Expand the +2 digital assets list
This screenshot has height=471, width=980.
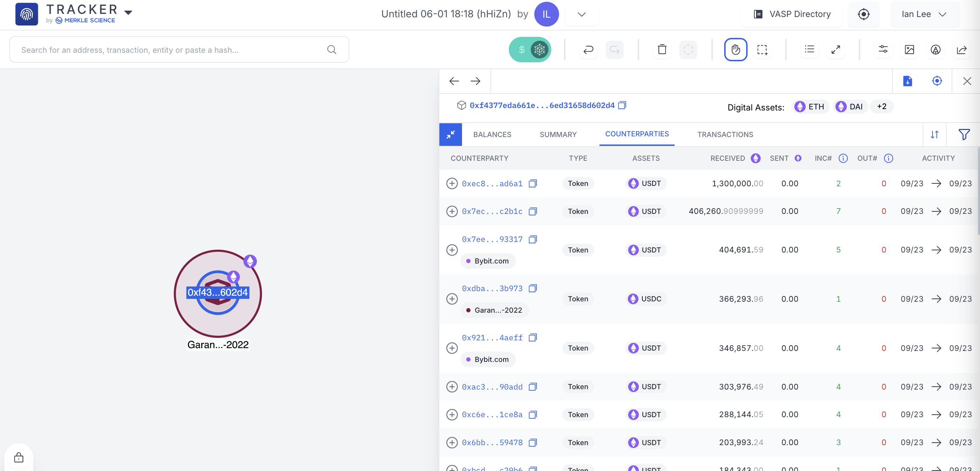point(882,107)
